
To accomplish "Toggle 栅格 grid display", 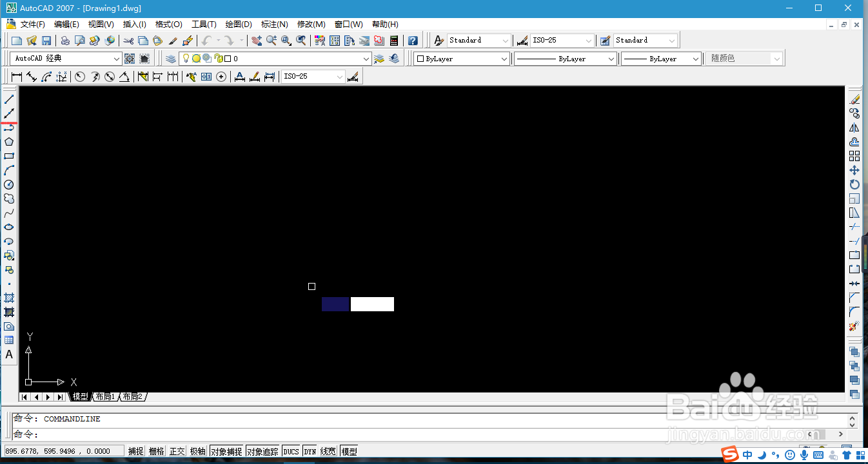I will (x=157, y=451).
